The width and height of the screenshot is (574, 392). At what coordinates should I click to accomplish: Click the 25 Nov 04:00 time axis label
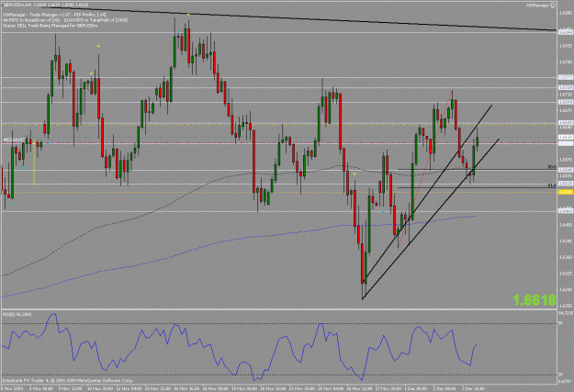pyautogui.click(x=331, y=388)
